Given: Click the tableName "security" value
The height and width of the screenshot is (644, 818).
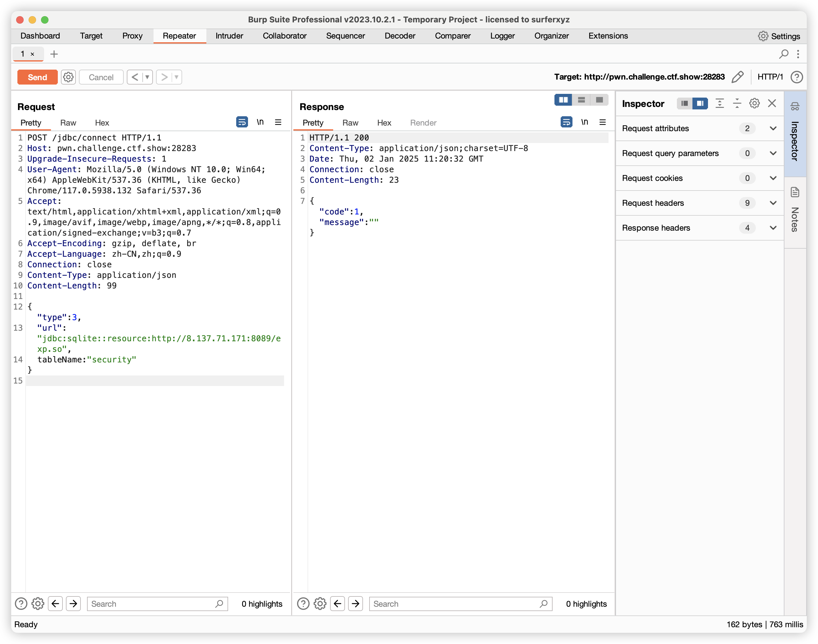Looking at the screenshot, I should pyautogui.click(x=112, y=359).
